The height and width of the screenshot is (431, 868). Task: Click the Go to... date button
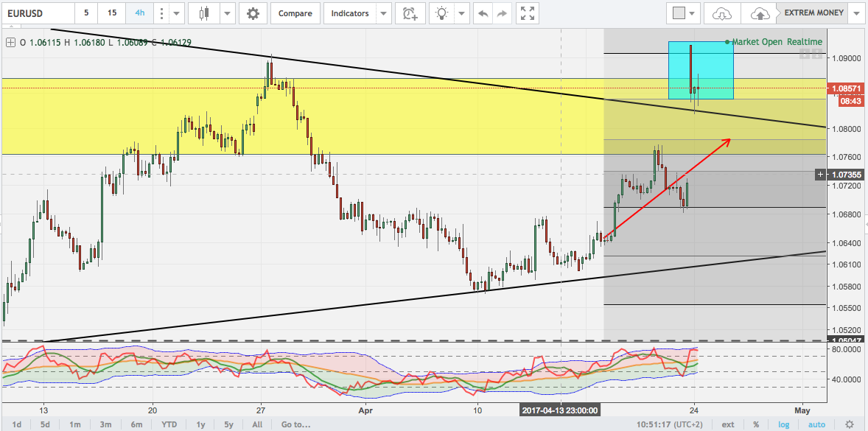point(295,424)
